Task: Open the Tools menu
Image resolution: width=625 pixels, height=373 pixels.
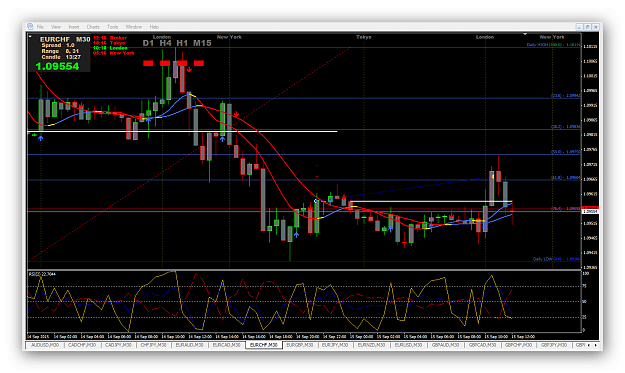Action: point(113,27)
